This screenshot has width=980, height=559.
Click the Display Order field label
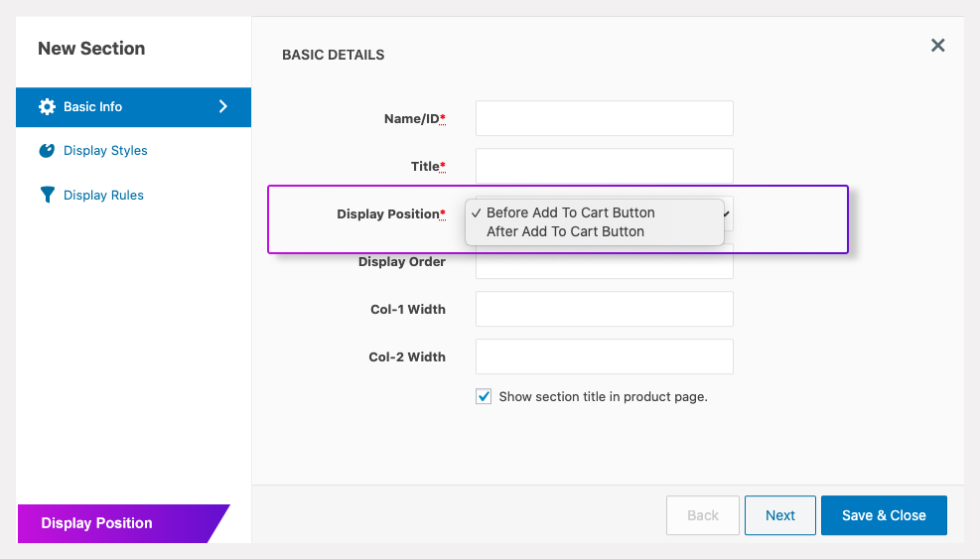[x=402, y=262]
